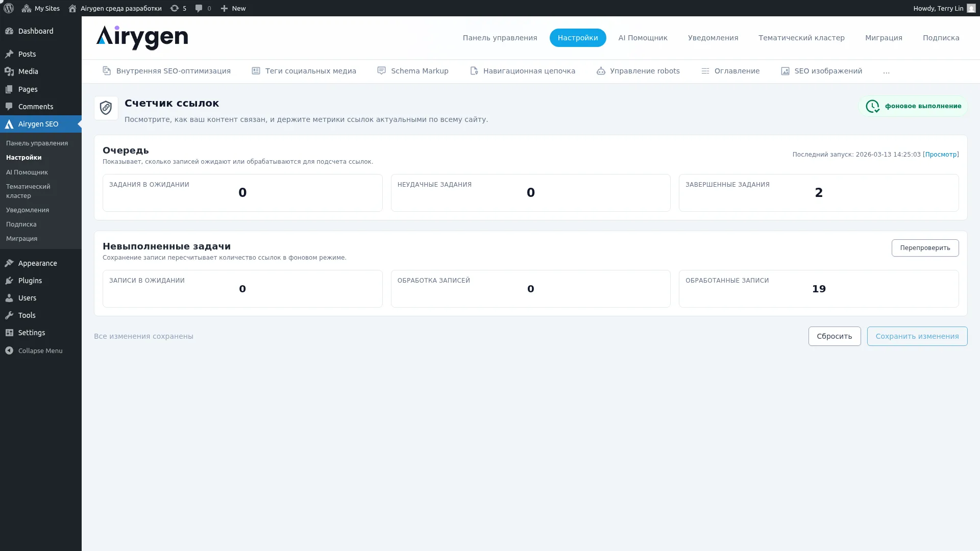980x551 pixels.
Task: Click the Очередь section heading
Action: click(x=126, y=151)
